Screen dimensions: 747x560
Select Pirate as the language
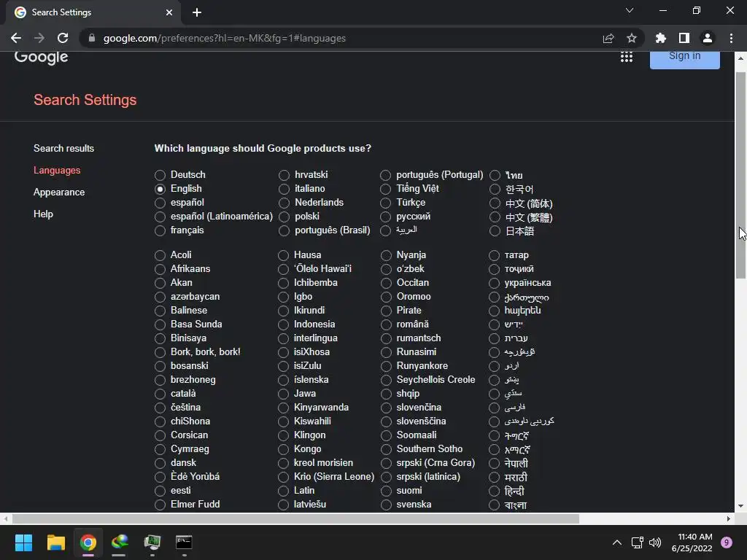click(386, 311)
